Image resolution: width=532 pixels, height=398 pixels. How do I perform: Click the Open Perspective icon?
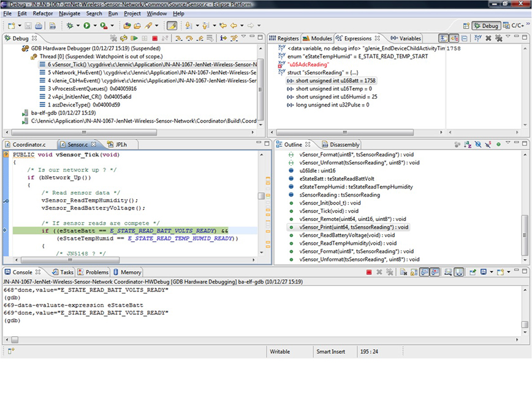466,26
